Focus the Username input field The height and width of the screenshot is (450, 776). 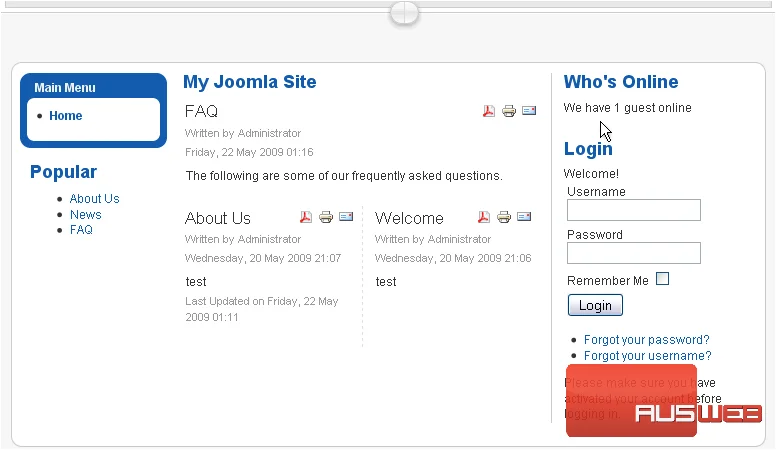pos(633,210)
